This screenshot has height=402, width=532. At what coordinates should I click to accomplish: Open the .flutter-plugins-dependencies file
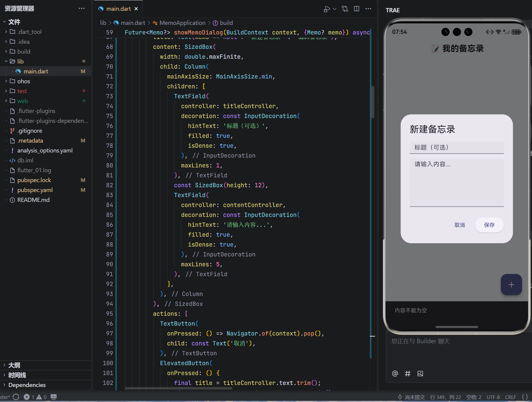tap(52, 121)
